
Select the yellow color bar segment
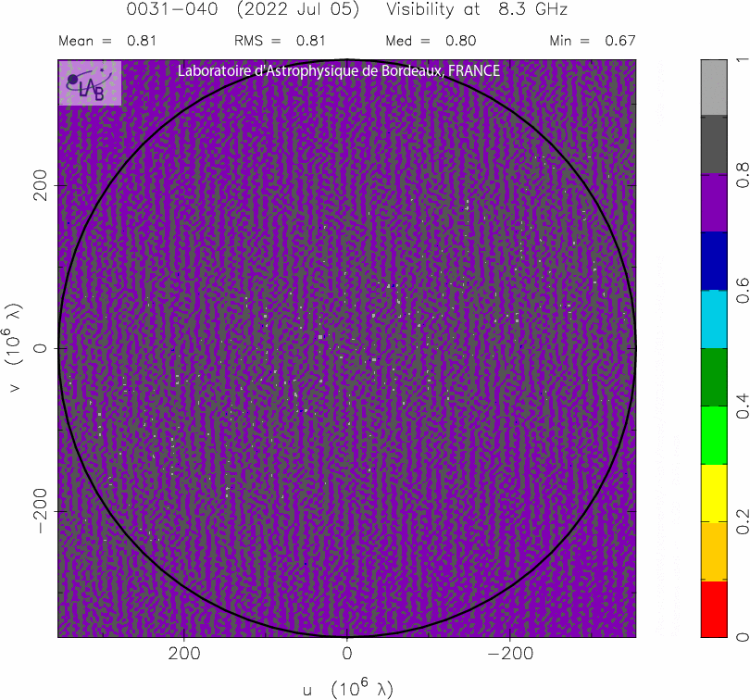[714, 493]
